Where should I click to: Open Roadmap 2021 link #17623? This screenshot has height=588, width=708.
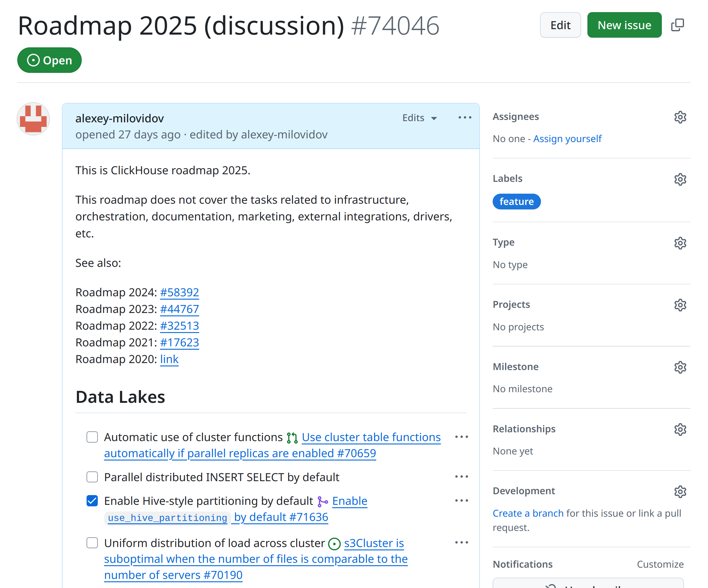click(x=180, y=342)
